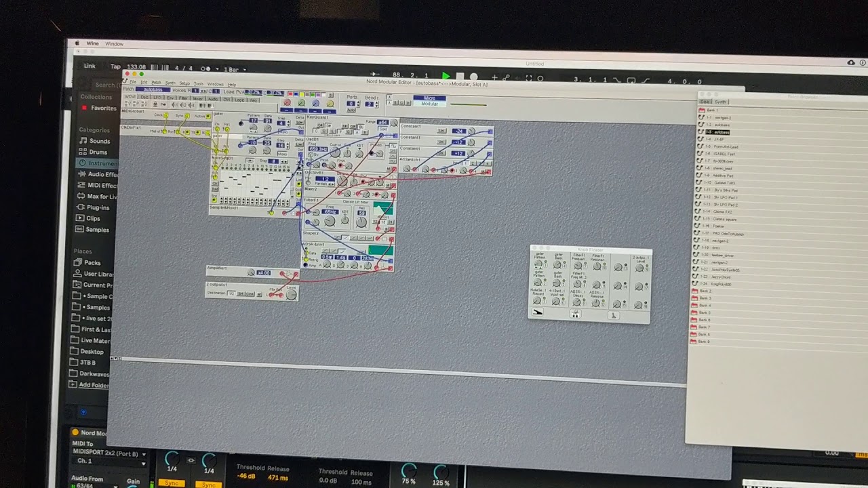This screenshot has width=868, height=488.
Task: Start playback with Ableton's green play button
Action: click(x=446, y=76)
